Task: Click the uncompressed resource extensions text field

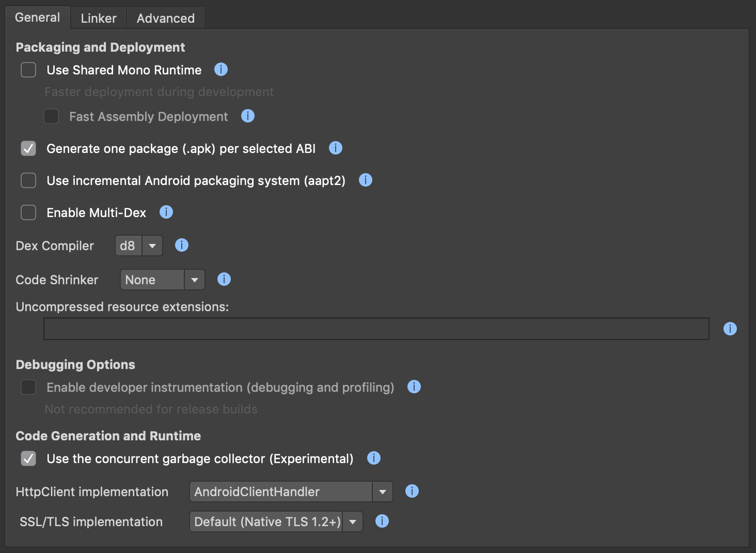Action: click(x=376, y=329)
